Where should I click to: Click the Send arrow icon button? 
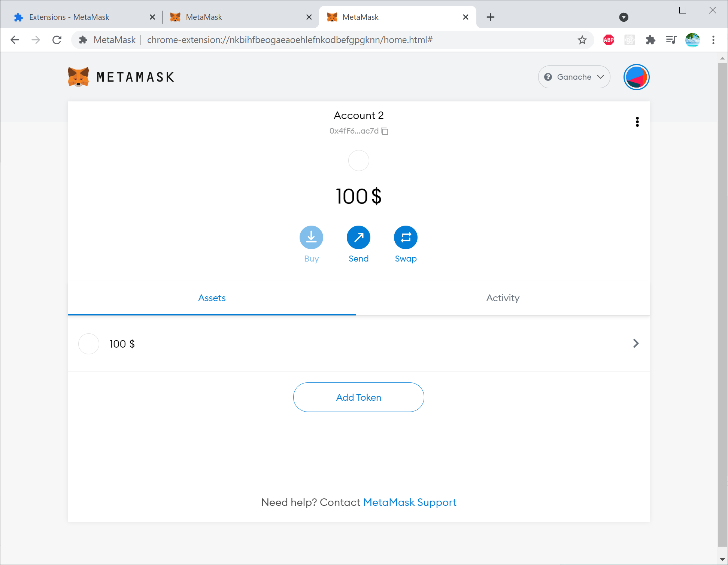358,237
